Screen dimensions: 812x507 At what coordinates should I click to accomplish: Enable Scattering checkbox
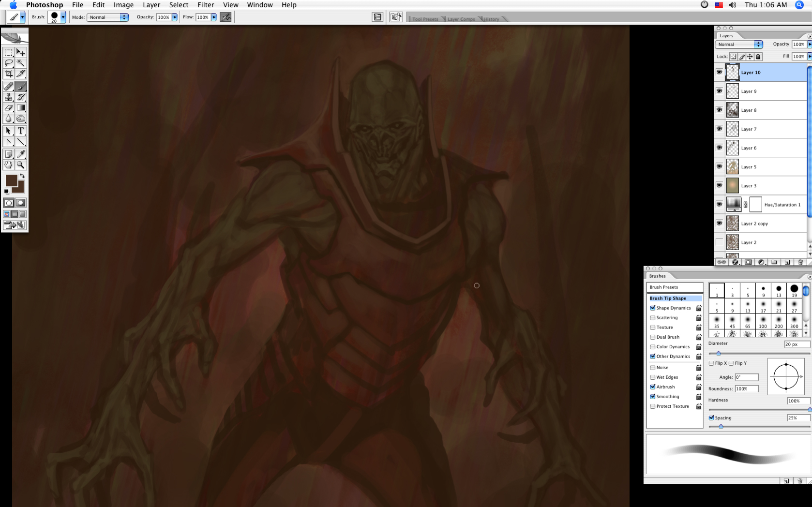[x=652, y=317]
